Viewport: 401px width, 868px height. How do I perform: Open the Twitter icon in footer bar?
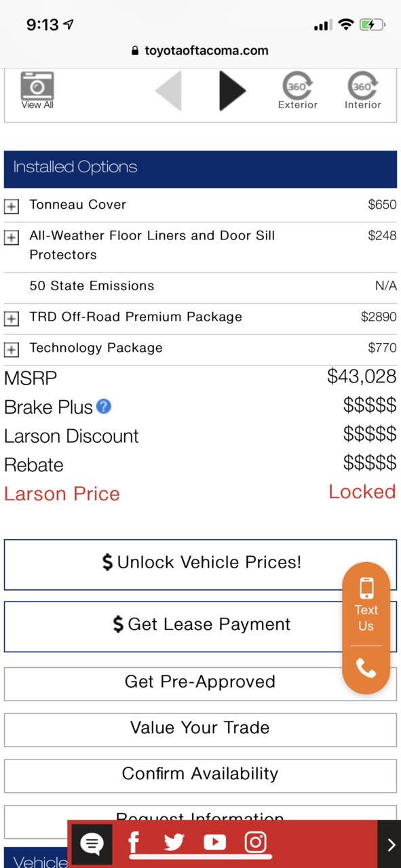tap(174, 843)
